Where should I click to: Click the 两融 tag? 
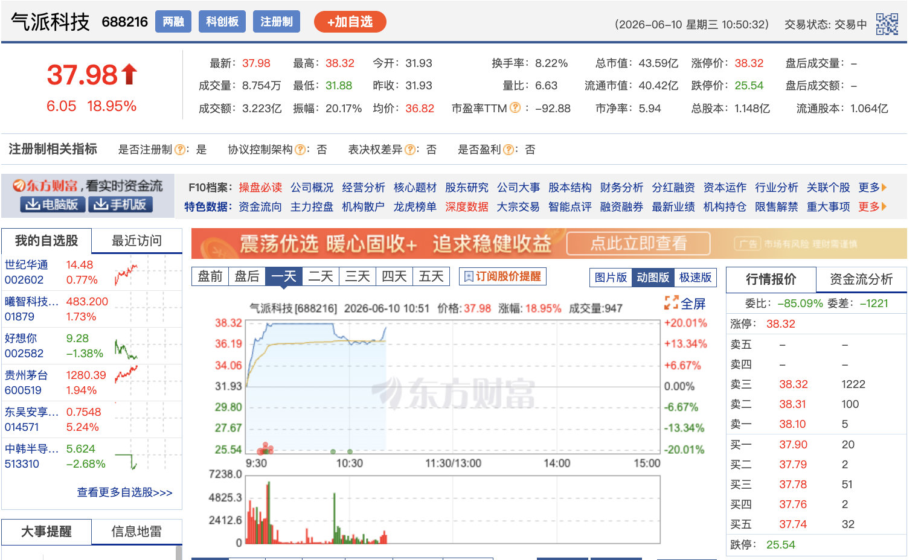click(x=173, y=22)
